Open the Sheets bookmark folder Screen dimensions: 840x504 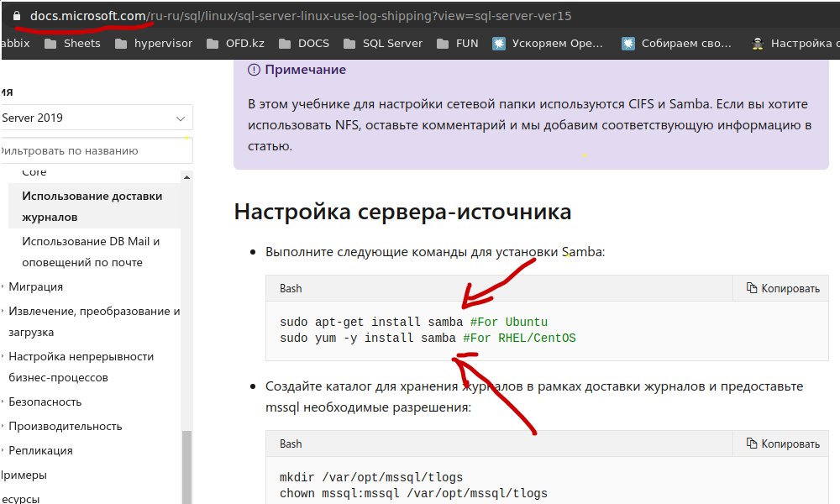point(72,44)
